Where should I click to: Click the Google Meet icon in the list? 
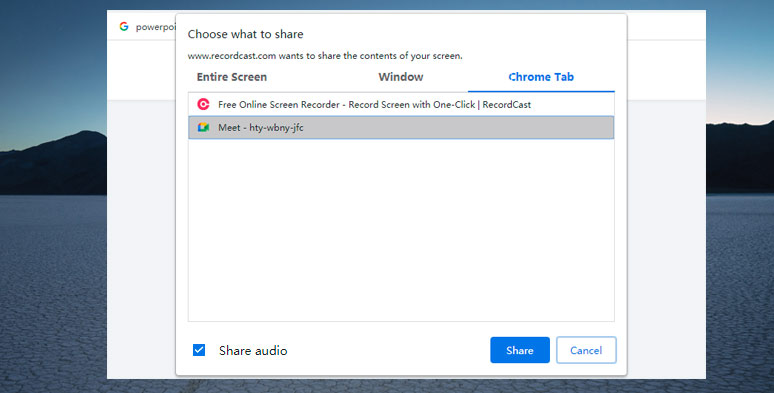tap(203, 127)
